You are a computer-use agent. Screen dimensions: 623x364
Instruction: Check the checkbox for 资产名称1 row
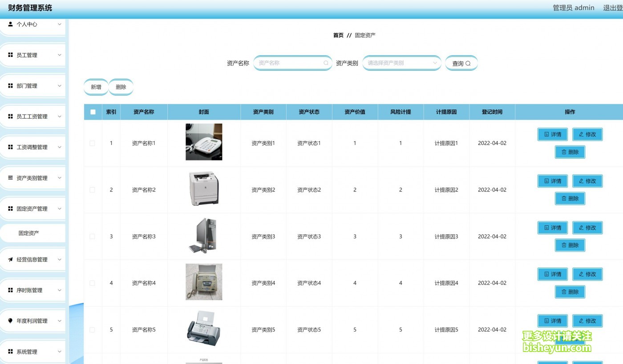click(x=92, y=143)
